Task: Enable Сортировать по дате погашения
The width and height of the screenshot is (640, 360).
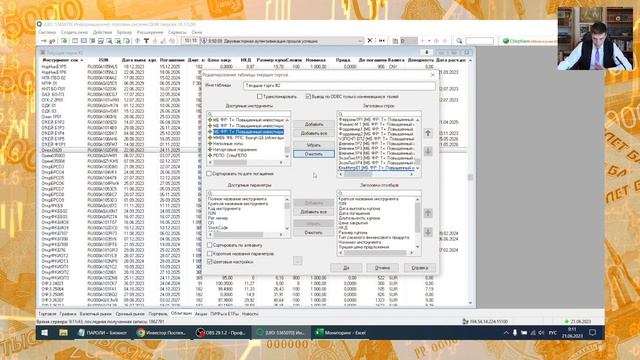Action: (x=209, y=173)
